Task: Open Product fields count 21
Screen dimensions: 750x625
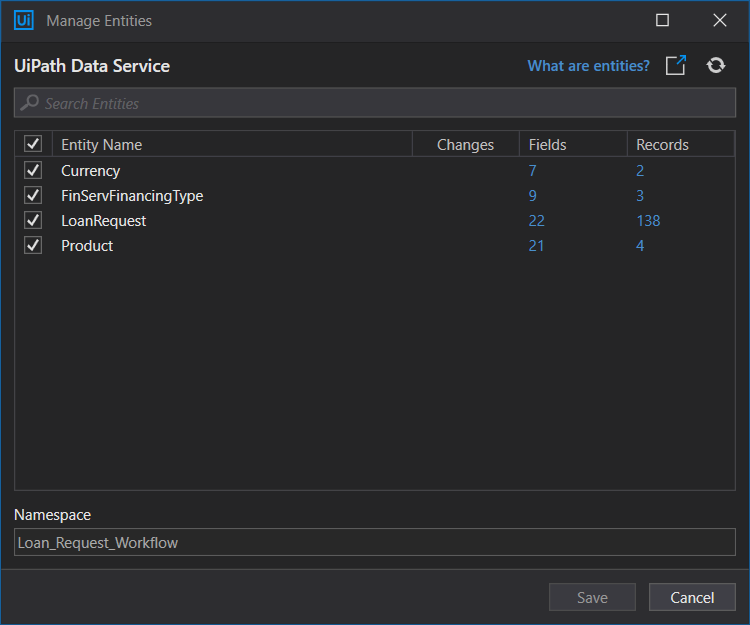Action: pyautogui.click(x=536, y=246)
